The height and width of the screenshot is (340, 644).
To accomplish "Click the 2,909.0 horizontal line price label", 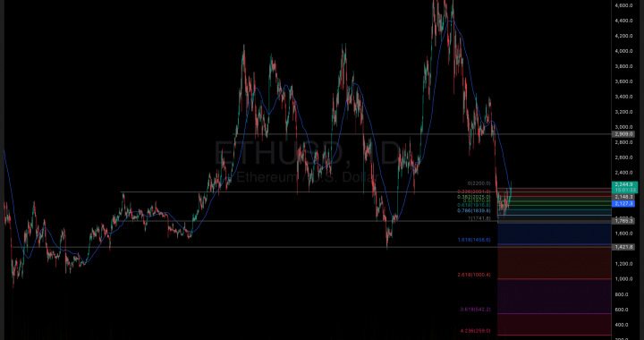I will pos(623,134).
